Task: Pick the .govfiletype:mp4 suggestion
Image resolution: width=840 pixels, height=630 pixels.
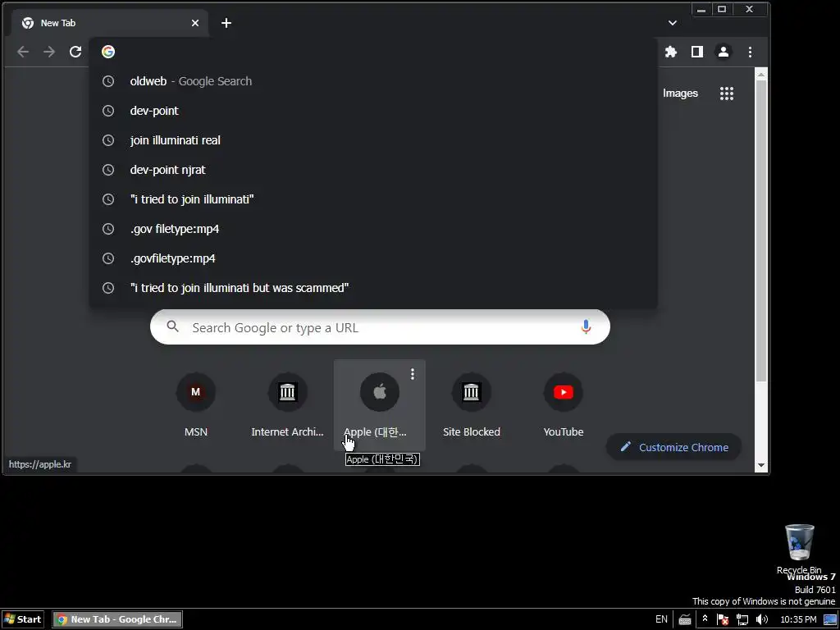Action: pos(373,258)
